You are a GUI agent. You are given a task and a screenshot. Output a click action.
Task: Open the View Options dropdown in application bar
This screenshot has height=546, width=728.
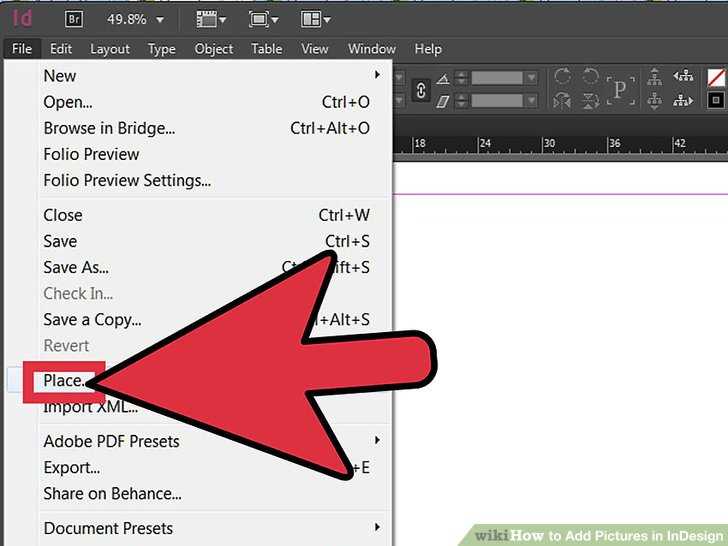point(211,20)
